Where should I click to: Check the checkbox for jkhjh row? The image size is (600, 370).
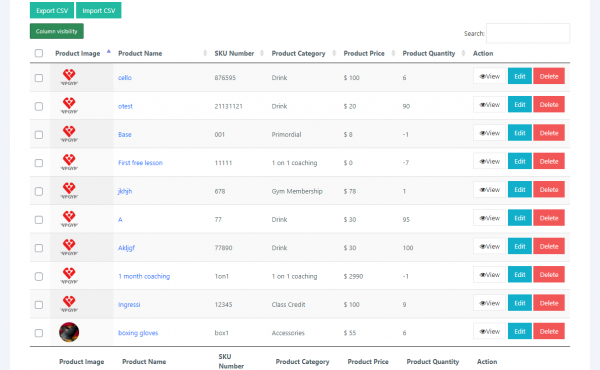[x=39, y=191]
